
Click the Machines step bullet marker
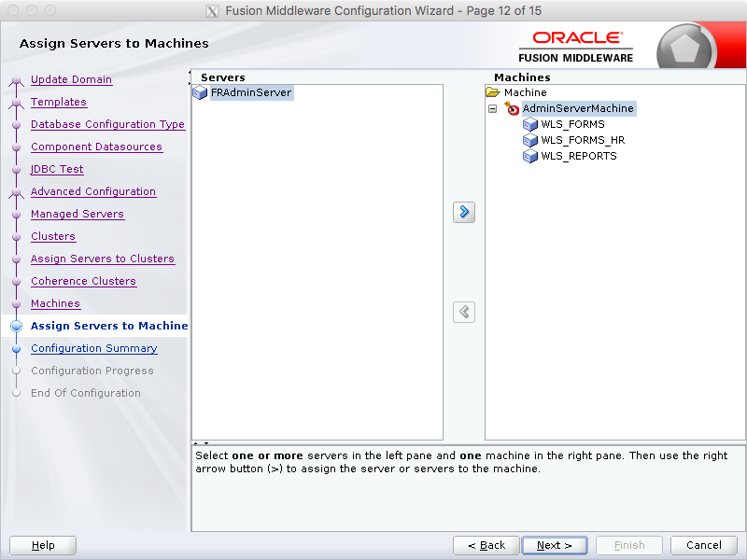[16, 304]
